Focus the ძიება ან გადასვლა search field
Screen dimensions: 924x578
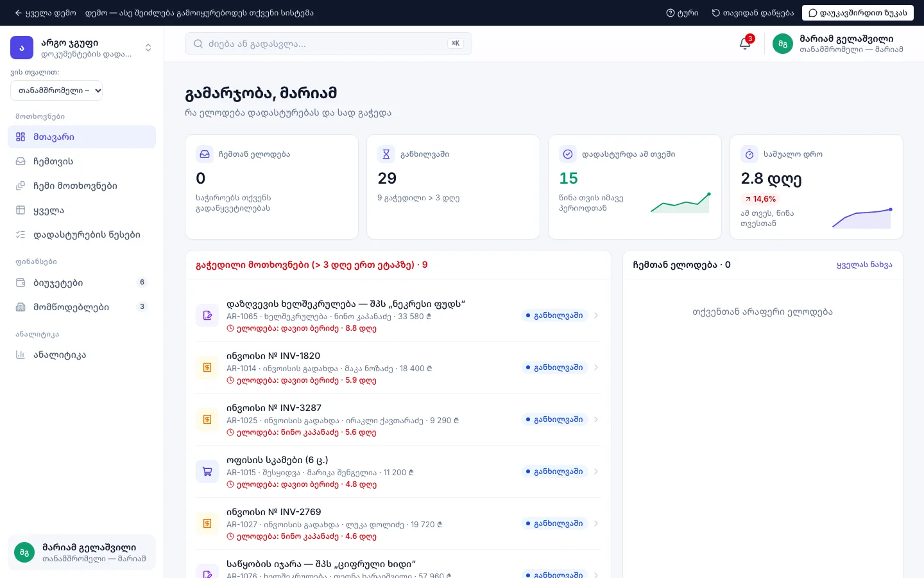328,44
